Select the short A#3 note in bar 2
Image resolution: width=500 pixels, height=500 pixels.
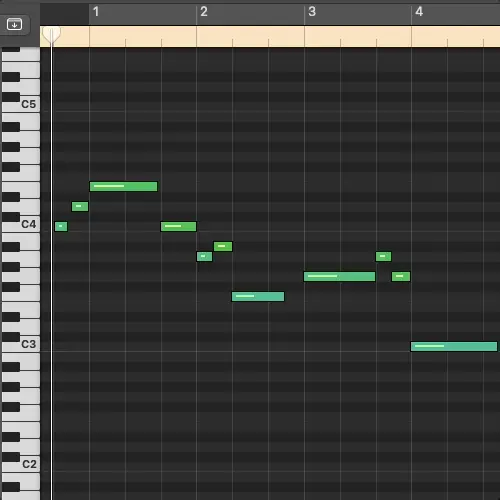[223, 246]
